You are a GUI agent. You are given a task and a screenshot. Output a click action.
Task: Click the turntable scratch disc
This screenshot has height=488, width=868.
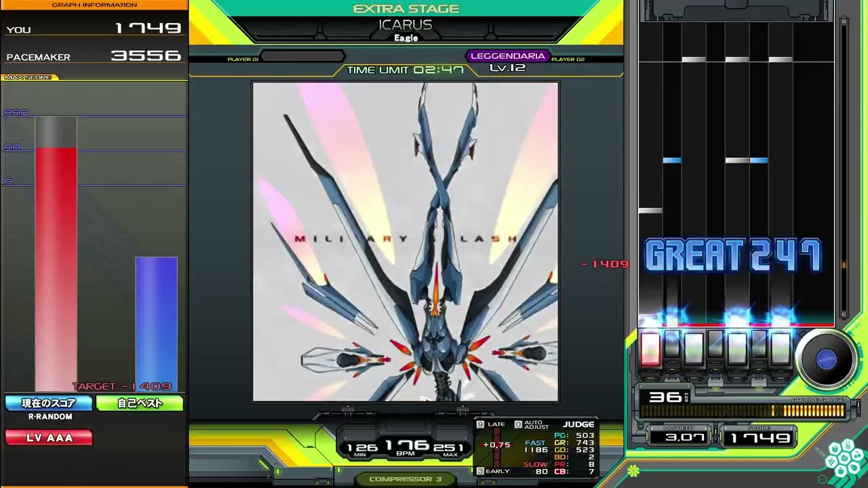tap(826, 360)
